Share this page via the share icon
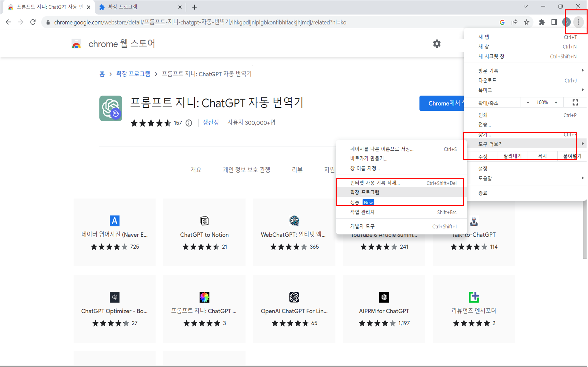The width and height of the screenshot is (588, 367). (514, 22)
